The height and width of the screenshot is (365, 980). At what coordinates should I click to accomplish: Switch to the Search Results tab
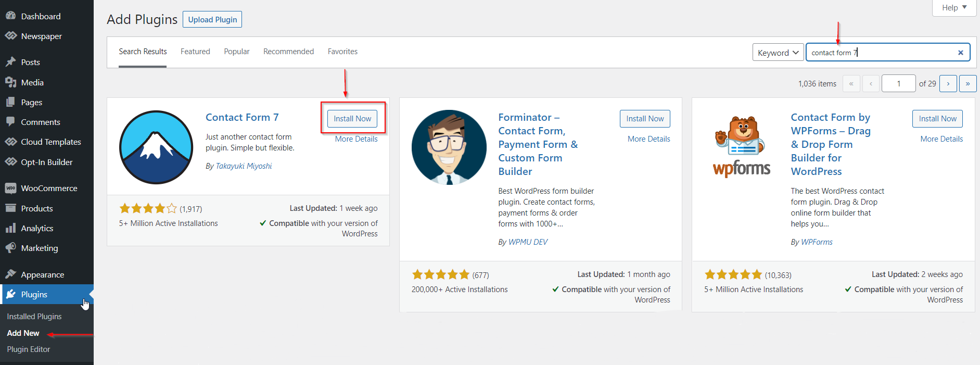pyautogui.click(x=143, y=52)
